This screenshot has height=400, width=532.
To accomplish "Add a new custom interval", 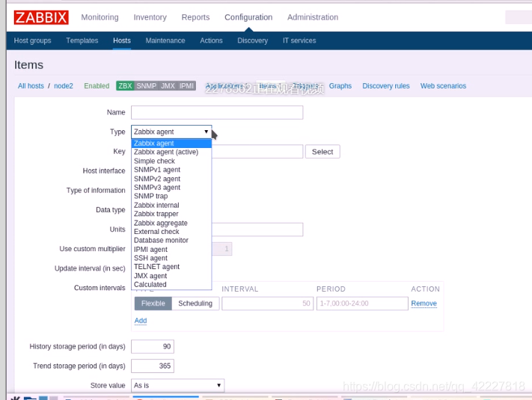I will pos(141,321).
